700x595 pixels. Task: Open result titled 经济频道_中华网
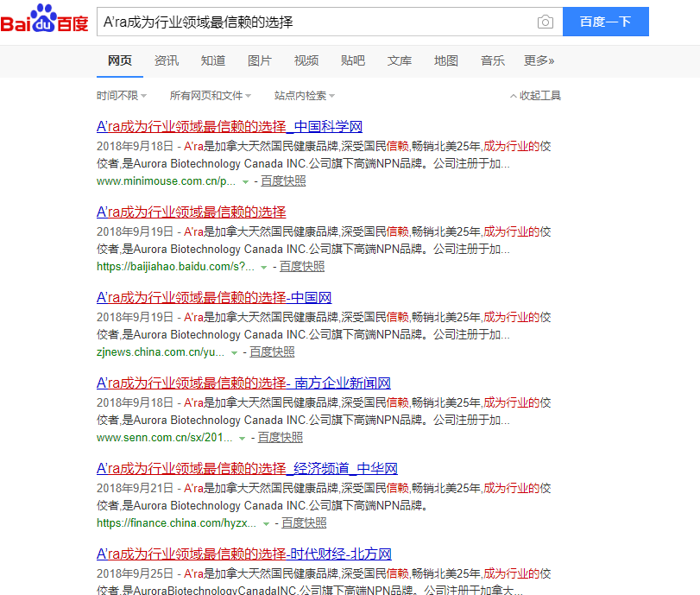[x=247, y=469]
